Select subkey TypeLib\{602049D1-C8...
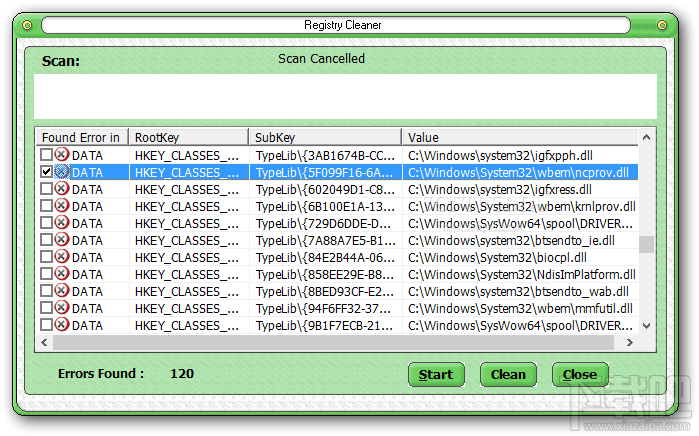 coord(325,189)
